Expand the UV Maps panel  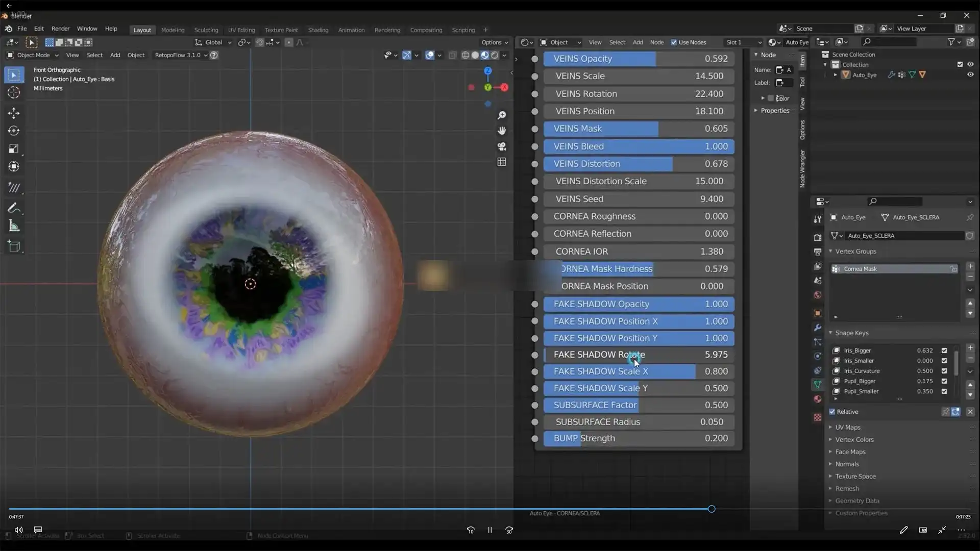tap(847, 428)
